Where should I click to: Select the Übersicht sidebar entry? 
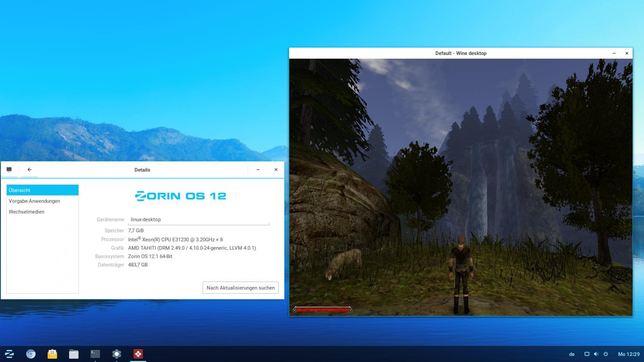coord(43,190)
